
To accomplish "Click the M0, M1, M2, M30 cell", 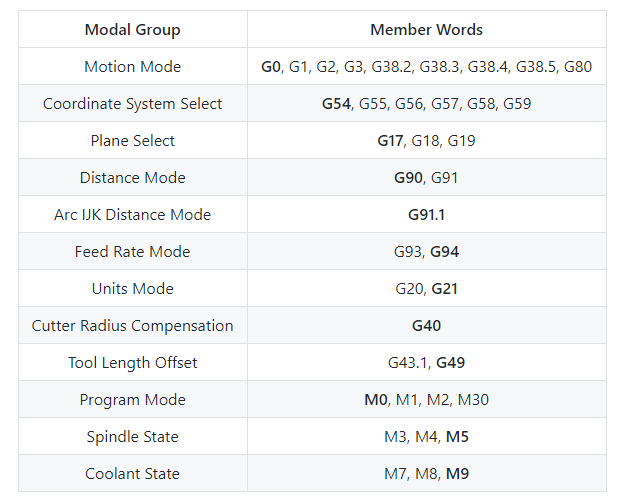I will pos(426,400).
